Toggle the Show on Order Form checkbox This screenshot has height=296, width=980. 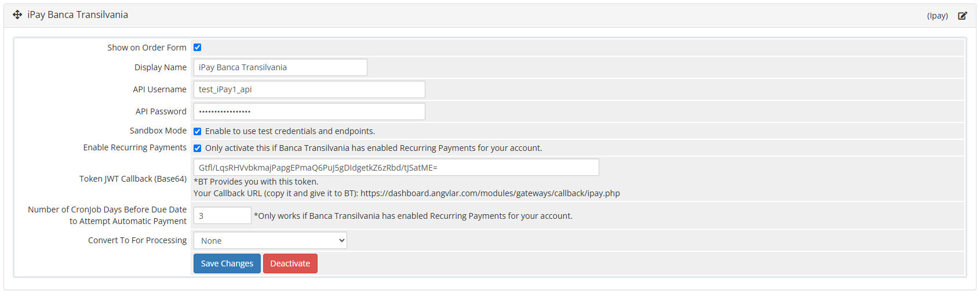coord(197,48)
